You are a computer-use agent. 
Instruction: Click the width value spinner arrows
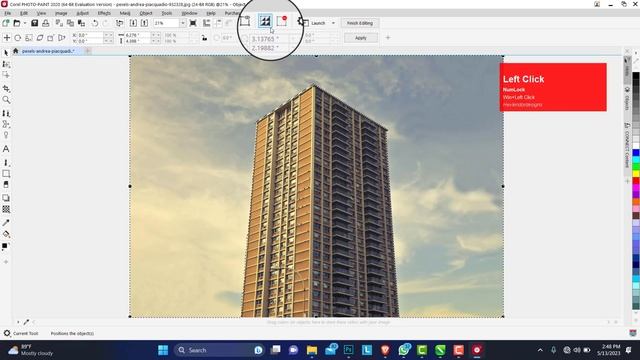(x=156, y=36)
